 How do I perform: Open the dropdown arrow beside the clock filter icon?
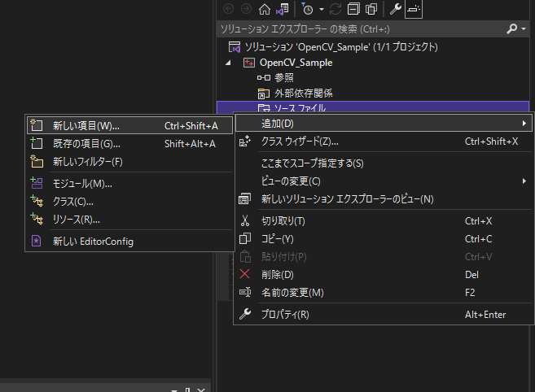[322, 9]
